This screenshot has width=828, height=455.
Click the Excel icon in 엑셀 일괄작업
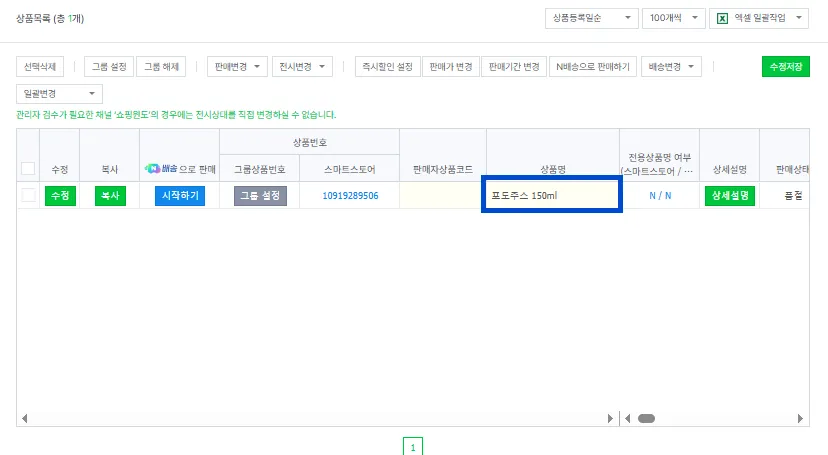click(722, 18)
